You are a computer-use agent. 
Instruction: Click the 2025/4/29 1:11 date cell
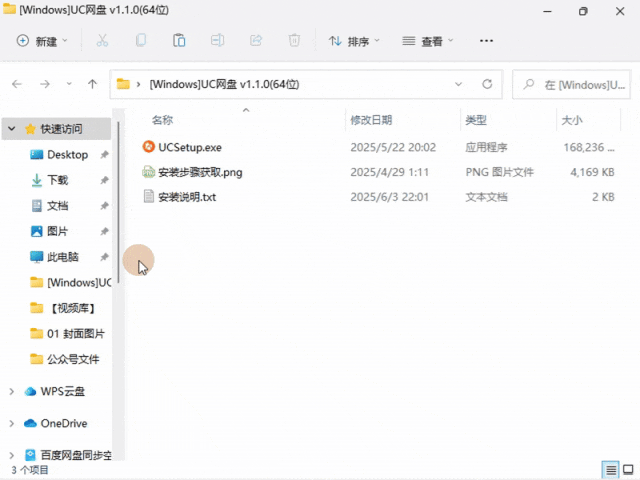(389, 172)
